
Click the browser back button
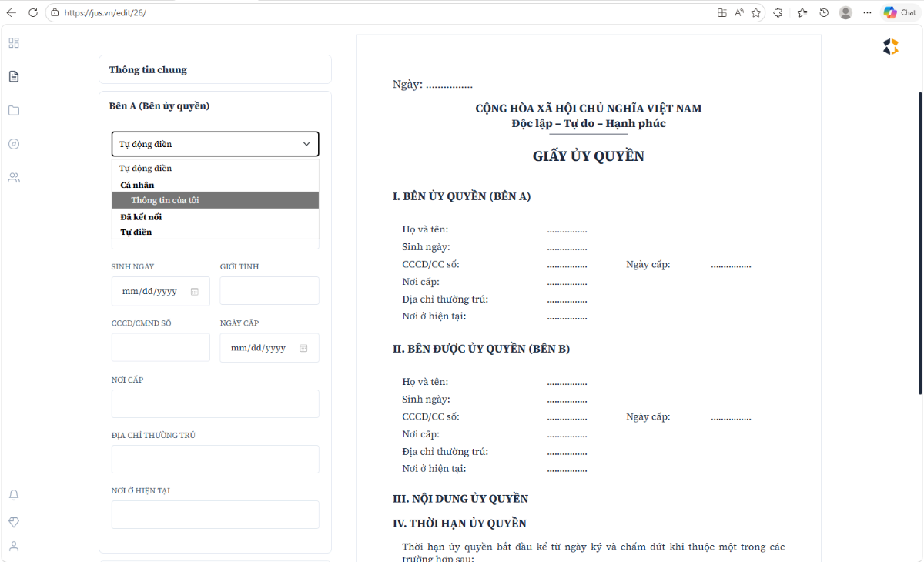(x=11, y=12)
